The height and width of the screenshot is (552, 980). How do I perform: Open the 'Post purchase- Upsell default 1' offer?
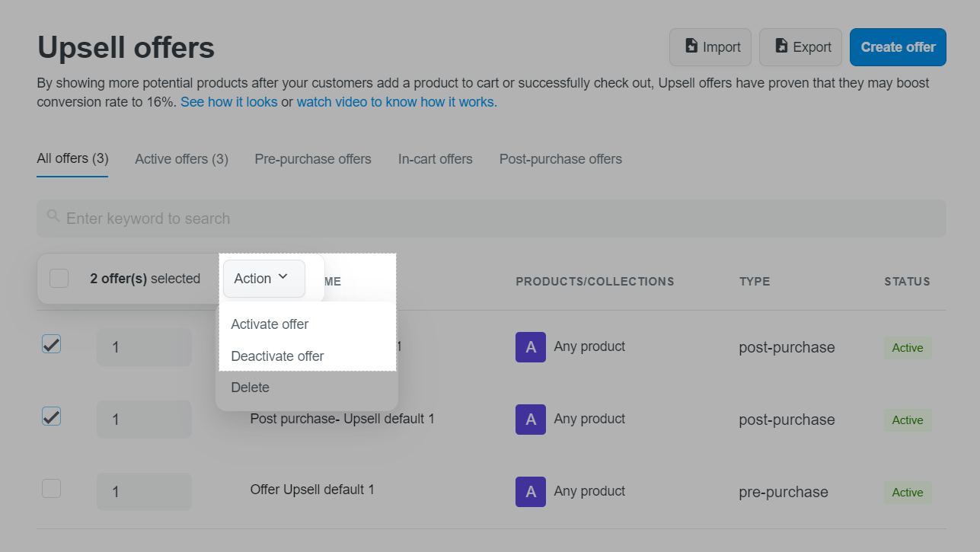(342, 419)
